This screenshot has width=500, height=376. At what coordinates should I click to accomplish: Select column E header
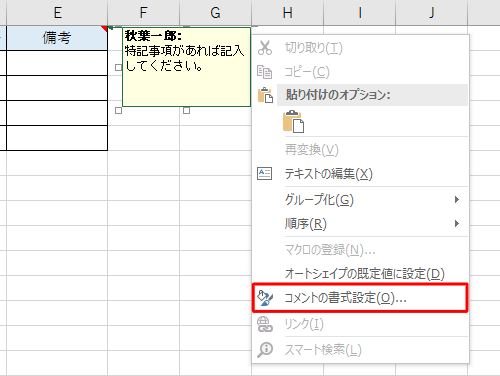(x=57, y=13)
